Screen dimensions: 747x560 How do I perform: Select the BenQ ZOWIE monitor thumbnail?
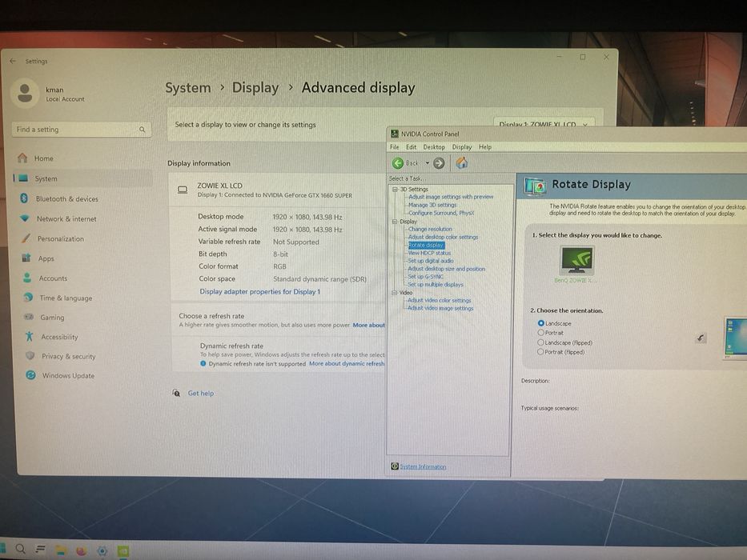pyautogui.click(x=577, y=260)
